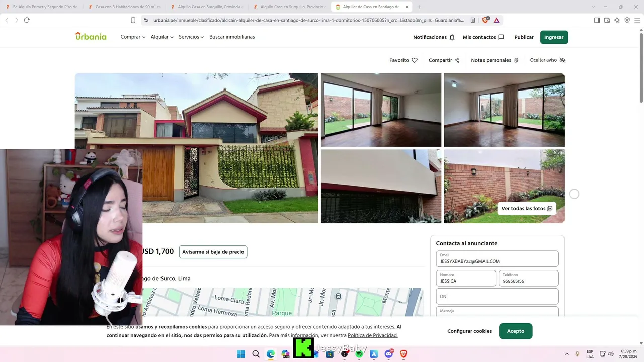Viewport: 644px width, 362px height.
Task: Open Microsoft Edge from taskbar
Action: coord(271,354)
